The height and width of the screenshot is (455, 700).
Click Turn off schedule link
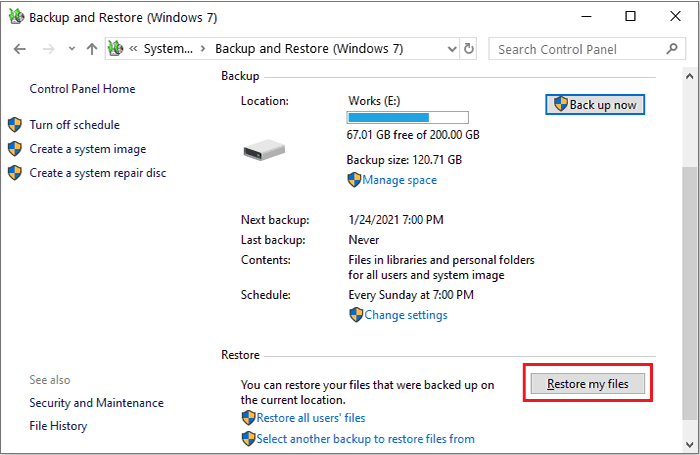(x=75, y=125)
